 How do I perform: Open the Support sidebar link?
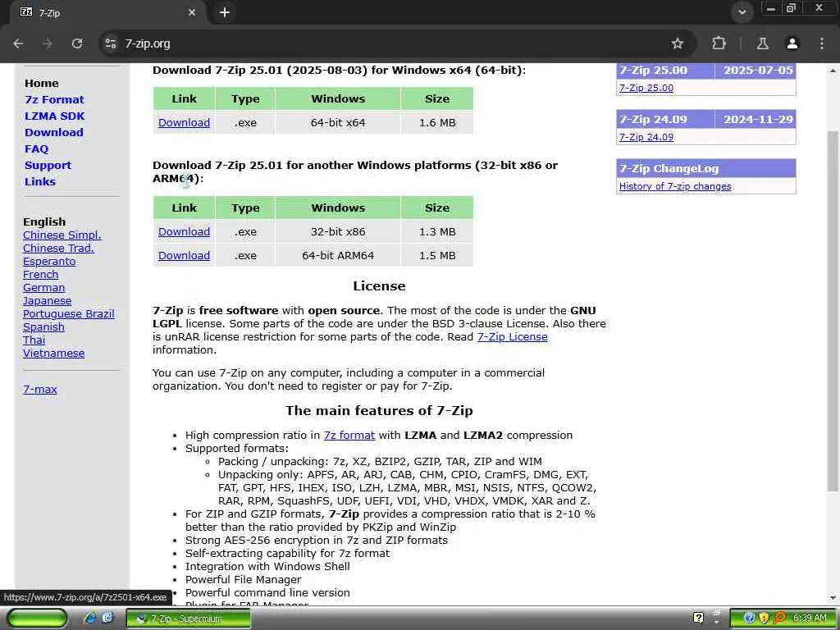[48, 166]
